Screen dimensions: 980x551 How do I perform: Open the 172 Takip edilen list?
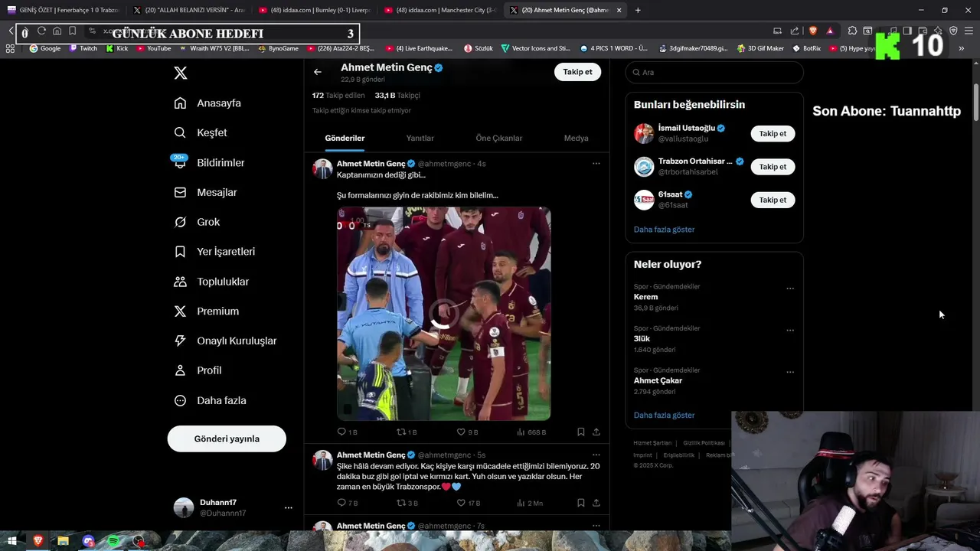tap(338, 96)
